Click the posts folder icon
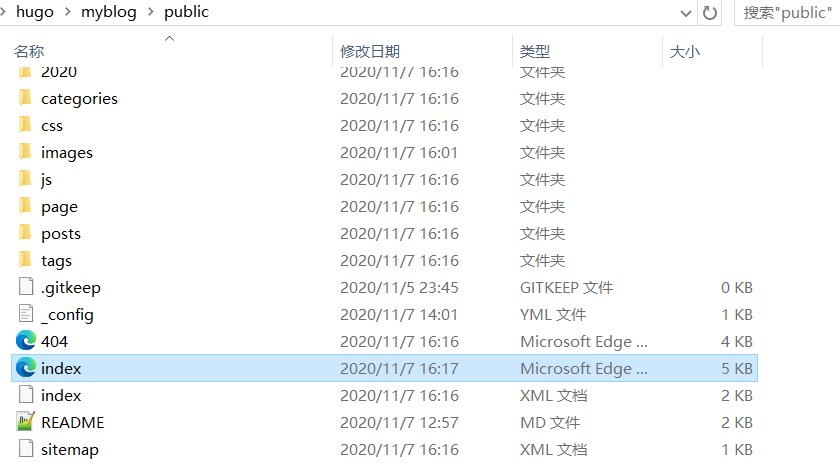The image size is (840, 471). click(x=25, y=233)
